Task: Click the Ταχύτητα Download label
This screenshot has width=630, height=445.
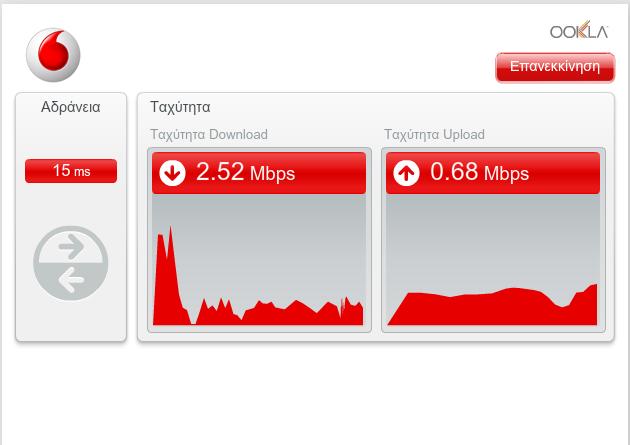Action: tap(209, 134)
